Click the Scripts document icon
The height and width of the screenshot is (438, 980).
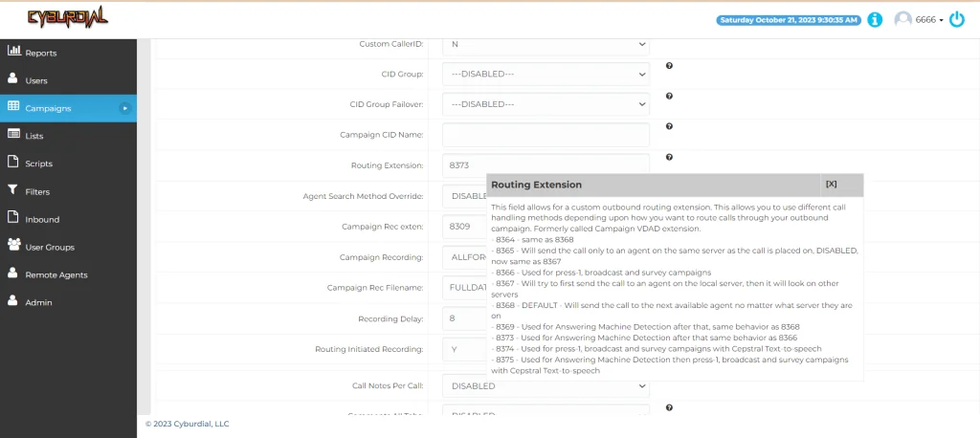coord(12,162)
